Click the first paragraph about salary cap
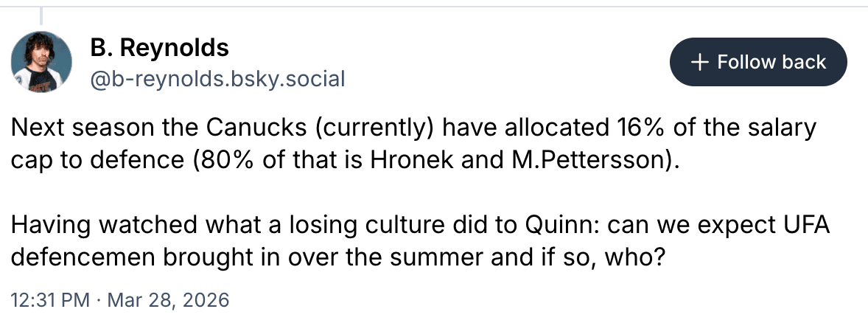Screen dimensions: 868x323 (x=413, y=144)
